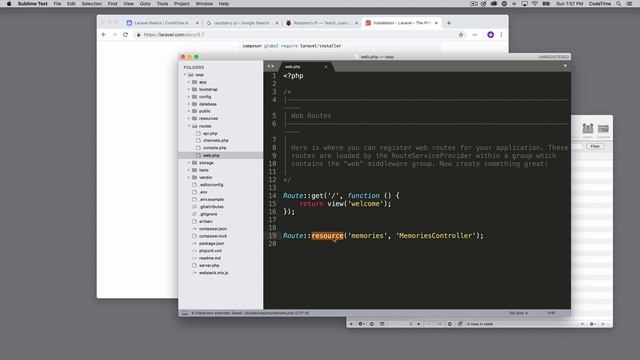Screen dimensions: 640x360
Task: Open the .gitattributes file
Action: click(x=211, y=207)
